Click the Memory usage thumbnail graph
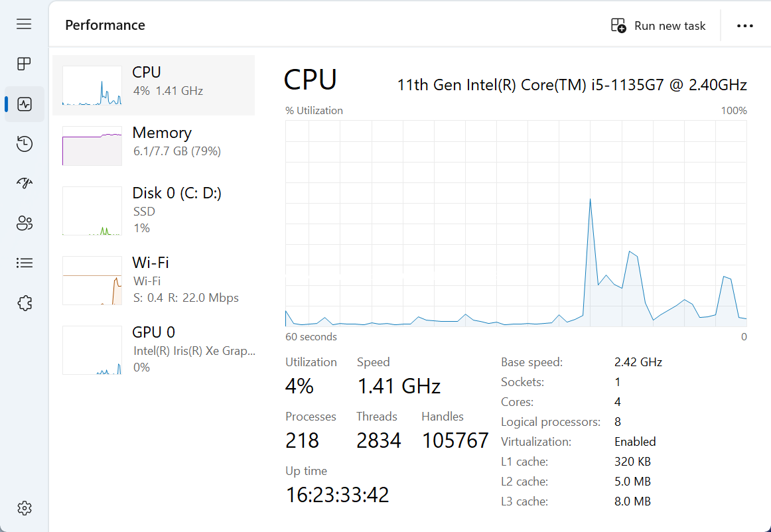 [x=92, y=146]
